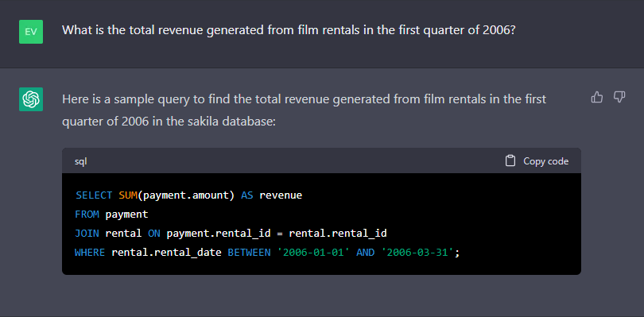Click the sql language label
The image size is (644, 317).
pyautogui.click(x=80, y=161)
